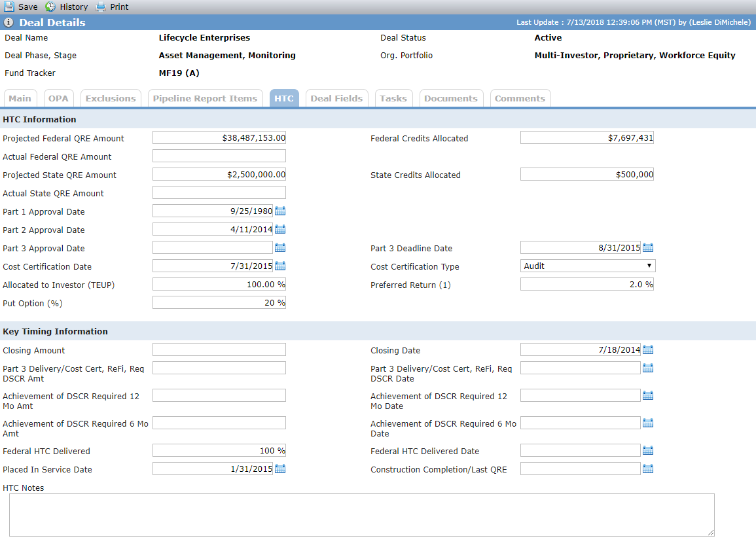Open calendar for Federal HTC Delivered Date
The width and height of the screenshot is (756, 551).
point(648,450)
